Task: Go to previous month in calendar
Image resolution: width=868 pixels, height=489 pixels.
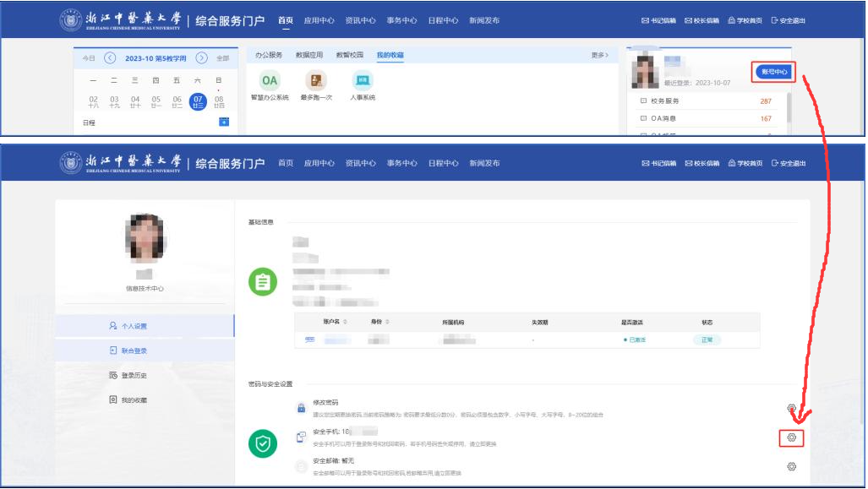Action: click(x=110, y=58)
